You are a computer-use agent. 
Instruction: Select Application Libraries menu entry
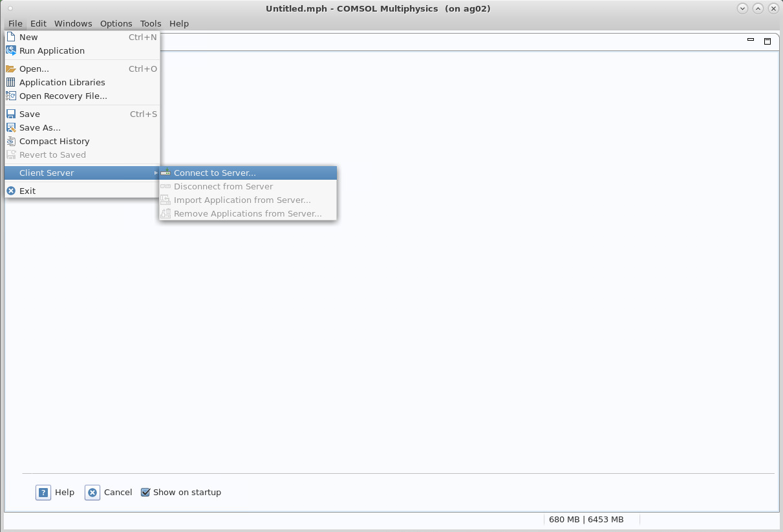point(82,82)
